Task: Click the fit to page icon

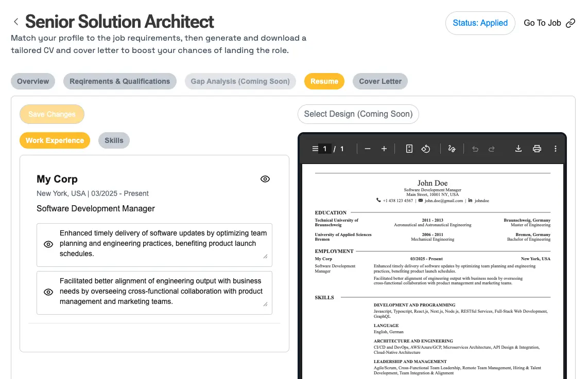Action: tap(409, 149)
